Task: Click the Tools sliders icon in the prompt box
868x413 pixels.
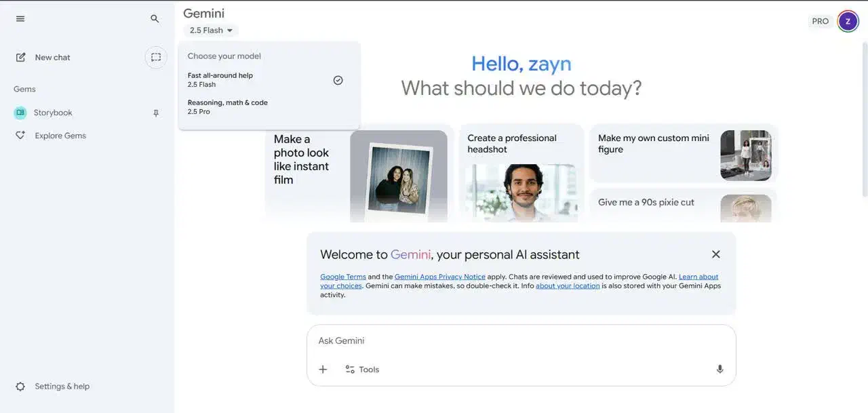Action: click(x=350, y=370)
